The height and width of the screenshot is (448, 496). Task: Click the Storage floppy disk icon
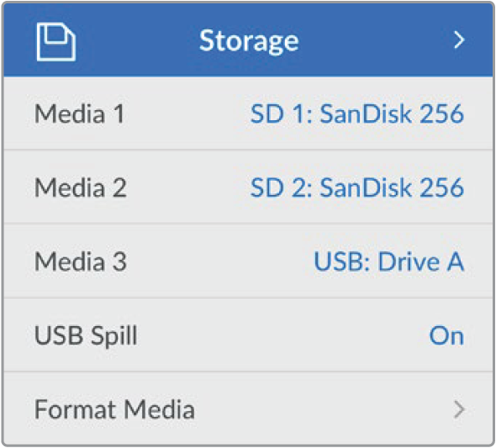click(x=56, y=42)
